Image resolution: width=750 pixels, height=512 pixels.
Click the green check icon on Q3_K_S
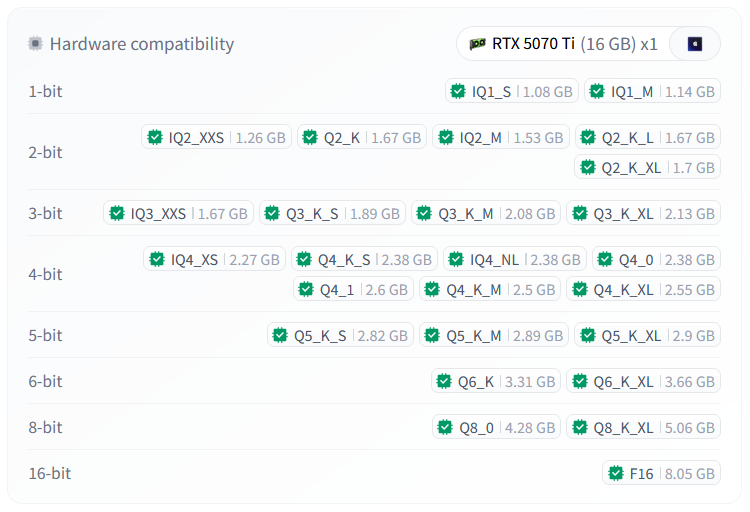272,213
